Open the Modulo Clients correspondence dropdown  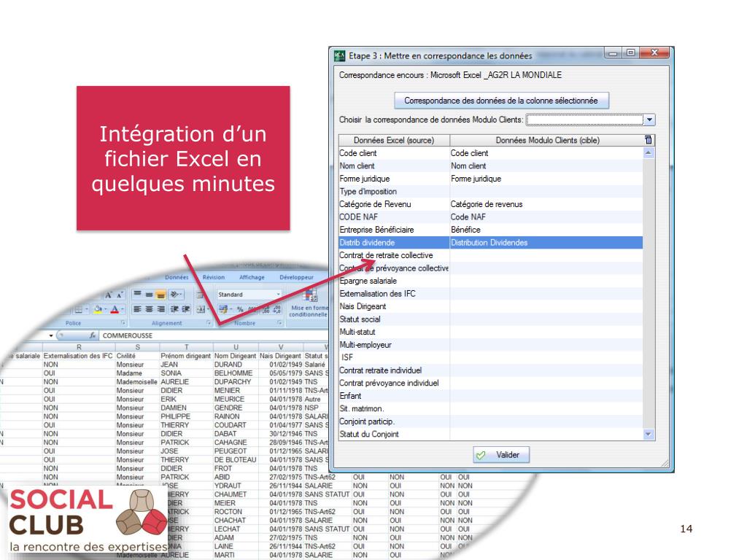pos(649,120)
